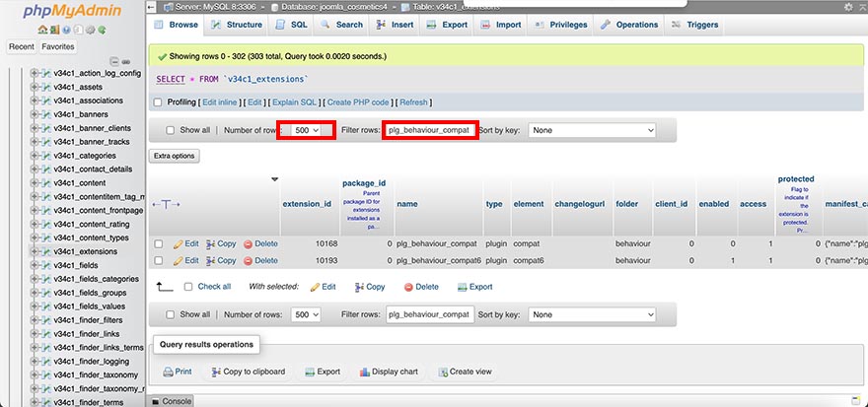Viewport: 868px width, 407px height.
Task: Tick the top Show all checkbox
Action: (171, 130)
